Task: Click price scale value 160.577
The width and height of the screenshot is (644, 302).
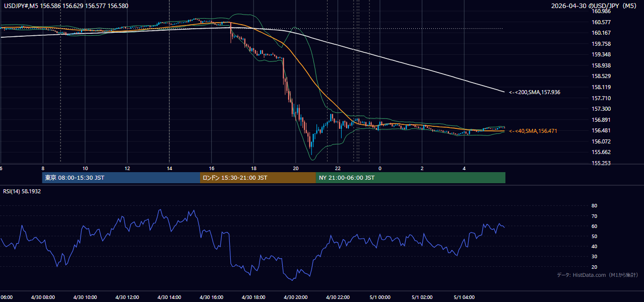Action: pos(601,22)
